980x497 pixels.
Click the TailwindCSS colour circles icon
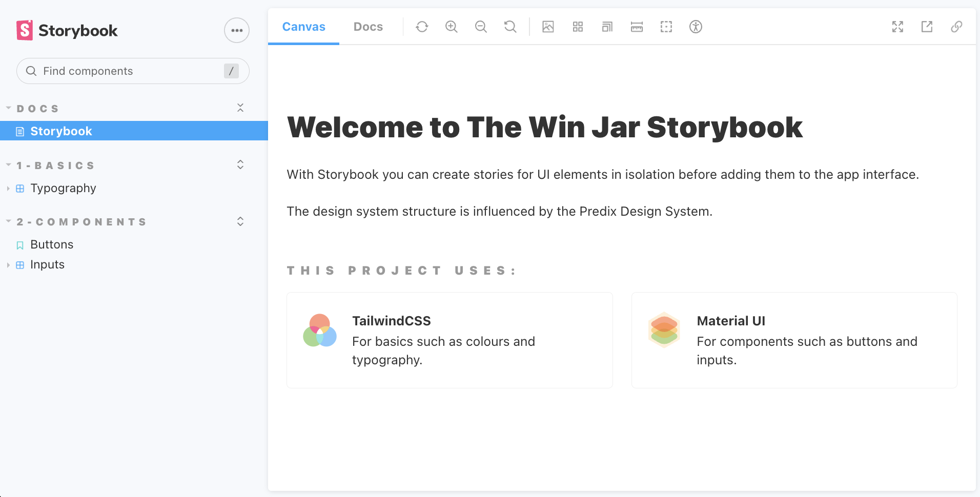[x=320, y=330]
